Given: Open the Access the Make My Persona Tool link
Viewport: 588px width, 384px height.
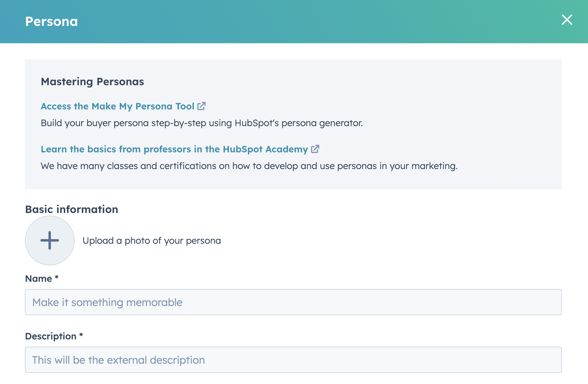Looking at the screenshot, I should point(117,106).
